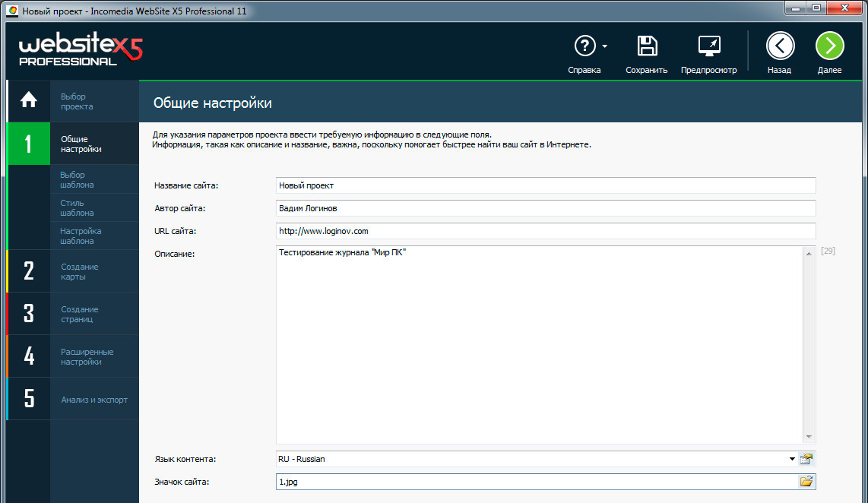Go back with the Назад arrow
Image resolution: width=868 pixels, height=503 pixels.
tap(779, 46)
